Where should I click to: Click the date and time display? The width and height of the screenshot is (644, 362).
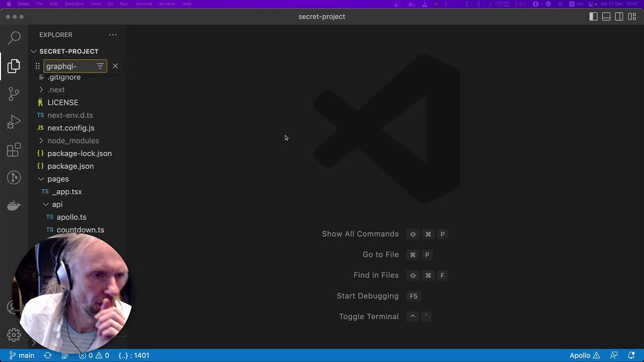click(620, 4)
